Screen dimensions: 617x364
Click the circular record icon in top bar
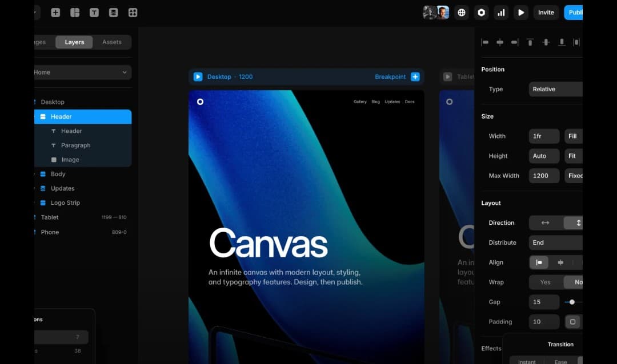click(x=481, y=13)
